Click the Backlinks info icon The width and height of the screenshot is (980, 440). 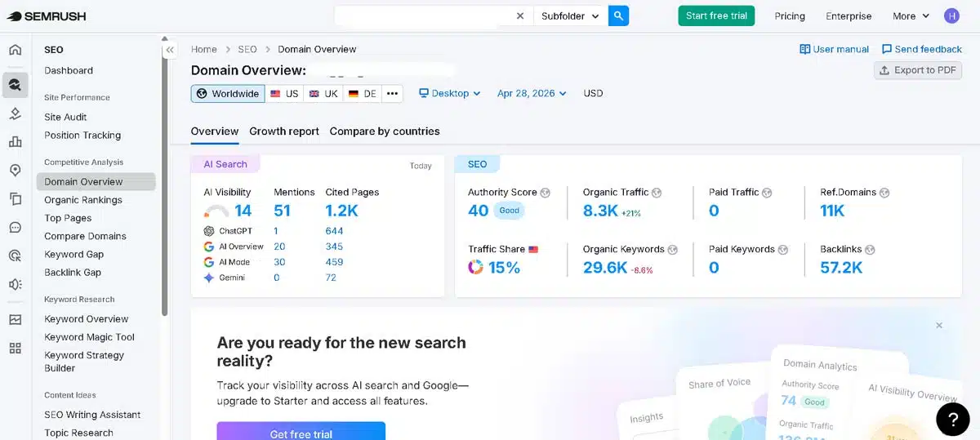click(x=870, y=250)
